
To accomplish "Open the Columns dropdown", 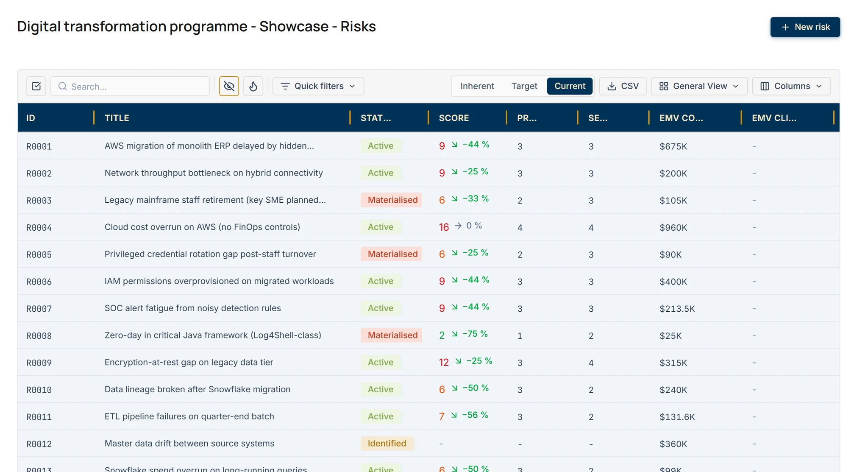I will tap(791, 86).
